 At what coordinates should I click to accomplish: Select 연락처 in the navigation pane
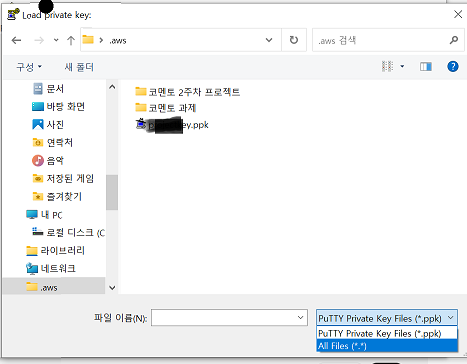pos(59,143)
